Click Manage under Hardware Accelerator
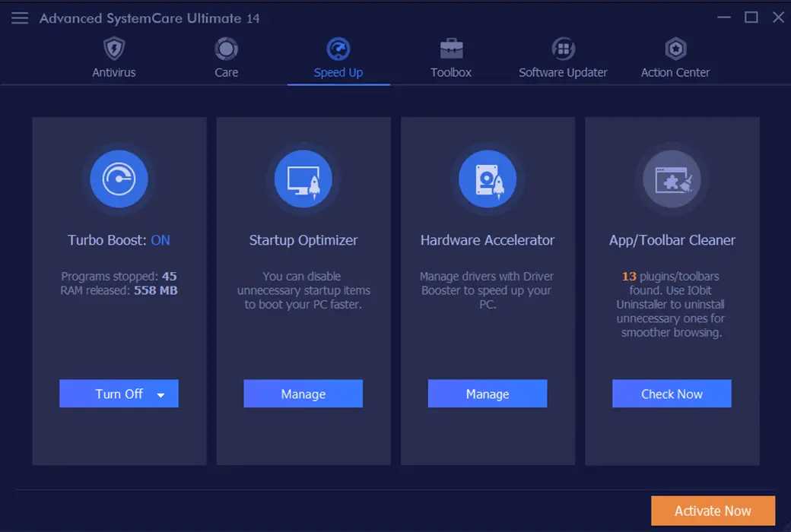 click(x=488, y=394)
